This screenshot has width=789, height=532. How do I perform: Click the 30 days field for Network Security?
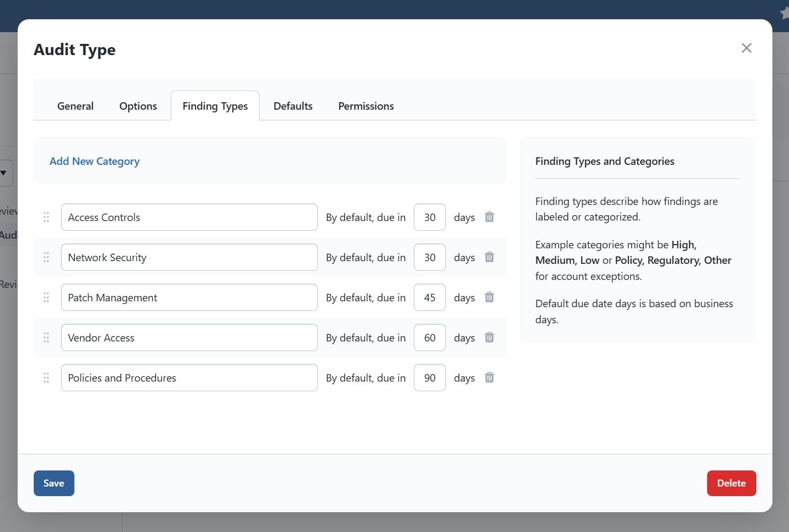[430, 257]
